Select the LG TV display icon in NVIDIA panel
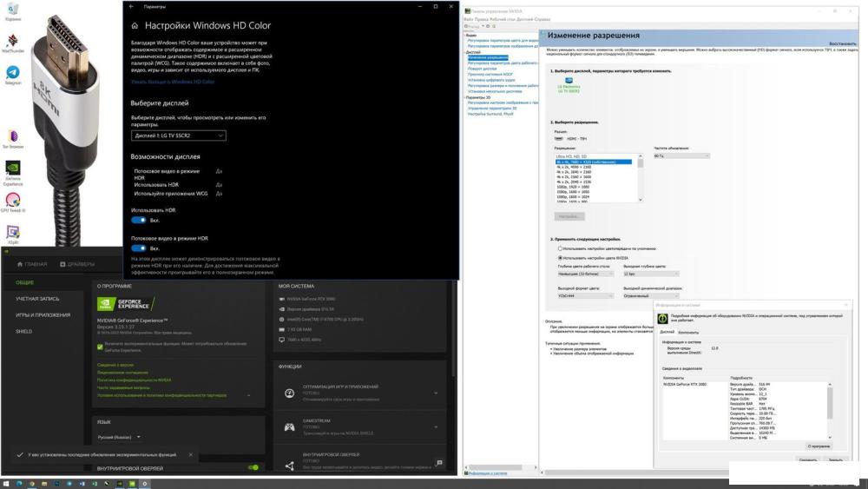This screenshot has height=489, width=868. coord(569,82)
